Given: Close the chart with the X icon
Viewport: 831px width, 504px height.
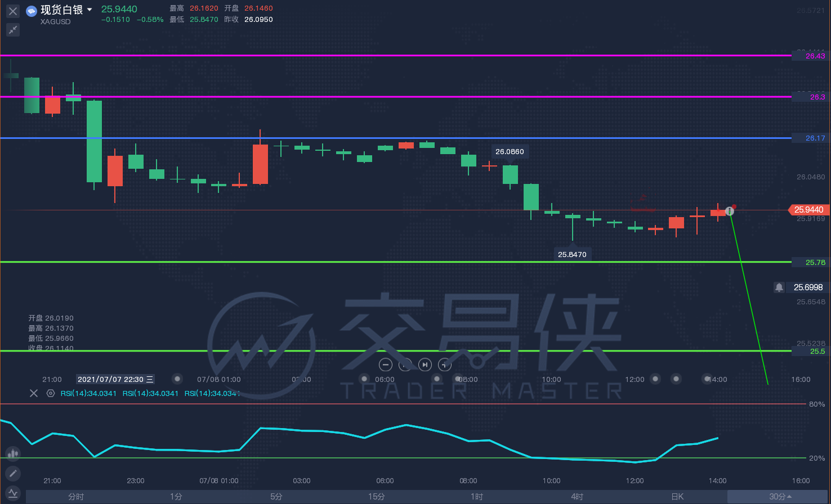Looking at the screenshot, I should click(x=13, y=11).
